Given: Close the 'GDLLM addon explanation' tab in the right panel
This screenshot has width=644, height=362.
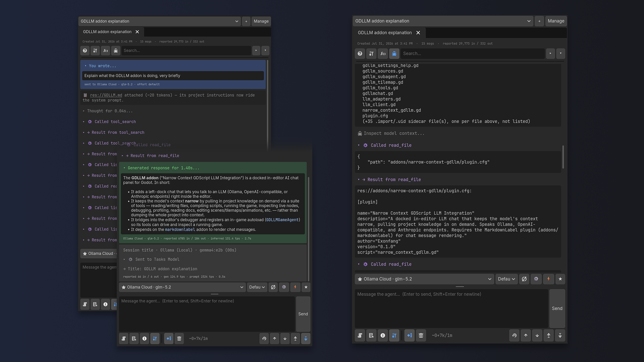Looking at the screenshot, I should click(x=418, y=33).
